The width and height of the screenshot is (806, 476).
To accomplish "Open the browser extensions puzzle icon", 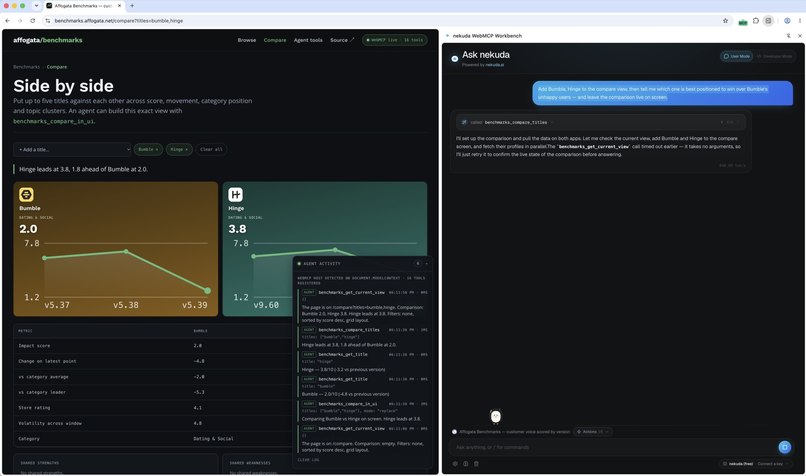I will coord(756,21).
